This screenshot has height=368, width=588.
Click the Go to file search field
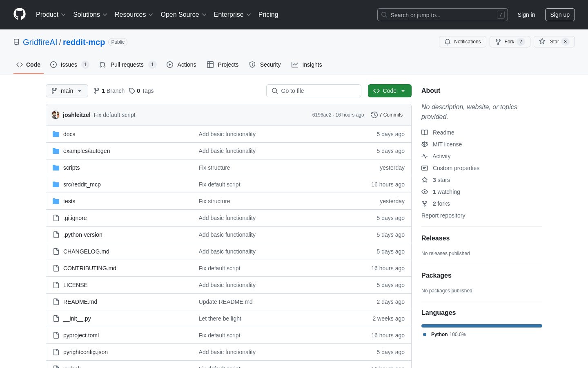coord(314,91)
